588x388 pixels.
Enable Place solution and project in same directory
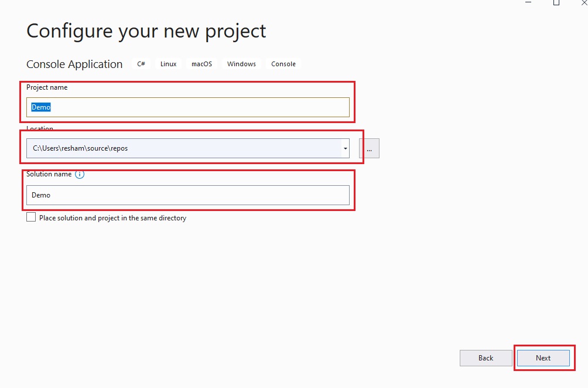[x=31, y=217]
